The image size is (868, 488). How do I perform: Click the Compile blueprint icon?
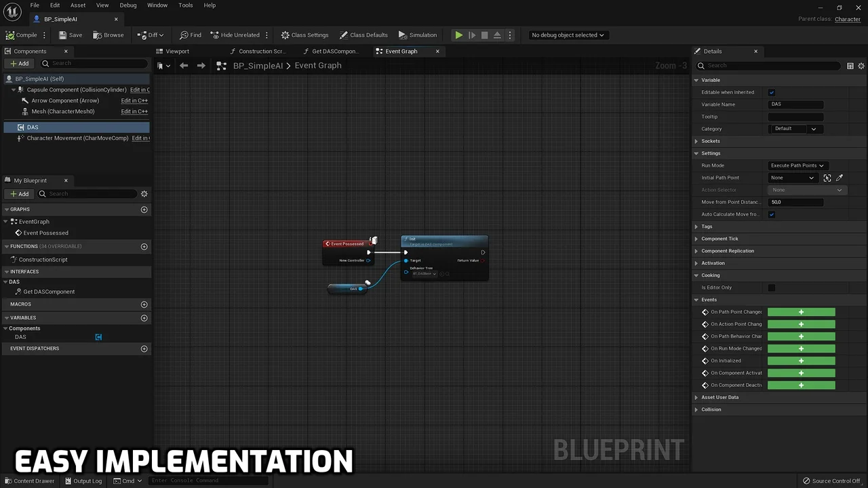coord(10,35)
